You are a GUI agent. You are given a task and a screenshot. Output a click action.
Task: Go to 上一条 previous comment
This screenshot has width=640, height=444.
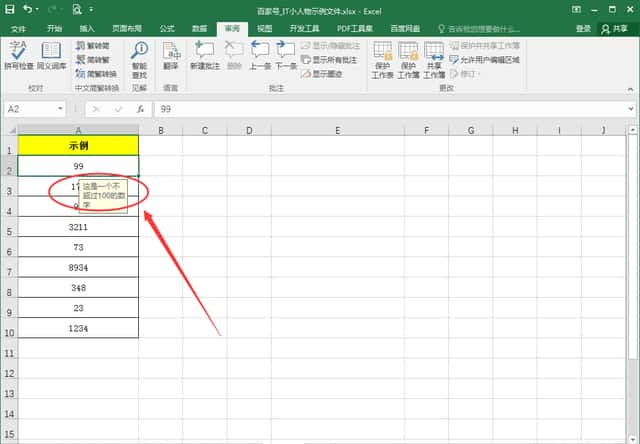click(x=260, y=56)
